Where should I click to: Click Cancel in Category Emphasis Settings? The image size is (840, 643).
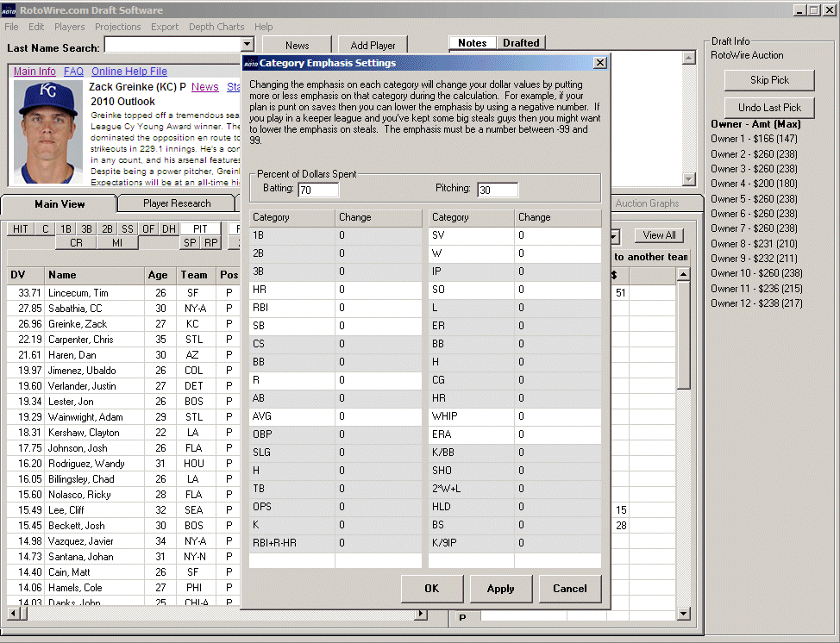pos(569,589)
